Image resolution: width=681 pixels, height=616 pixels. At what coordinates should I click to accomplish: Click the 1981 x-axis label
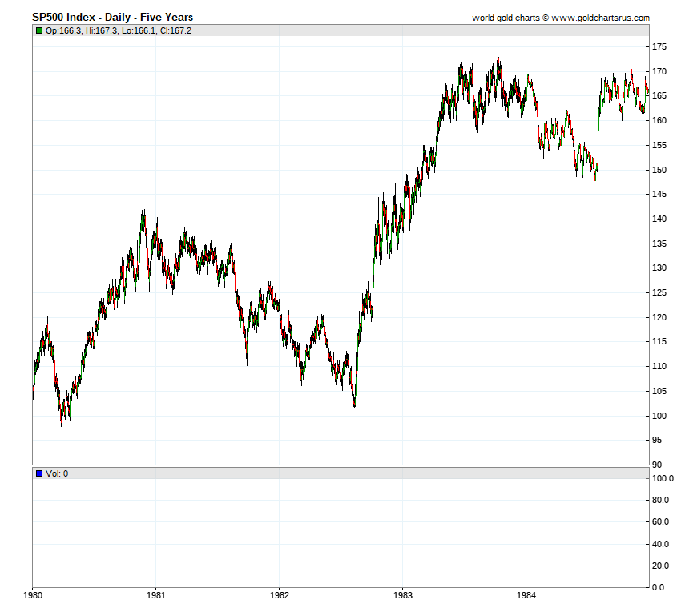coord(156,595)
